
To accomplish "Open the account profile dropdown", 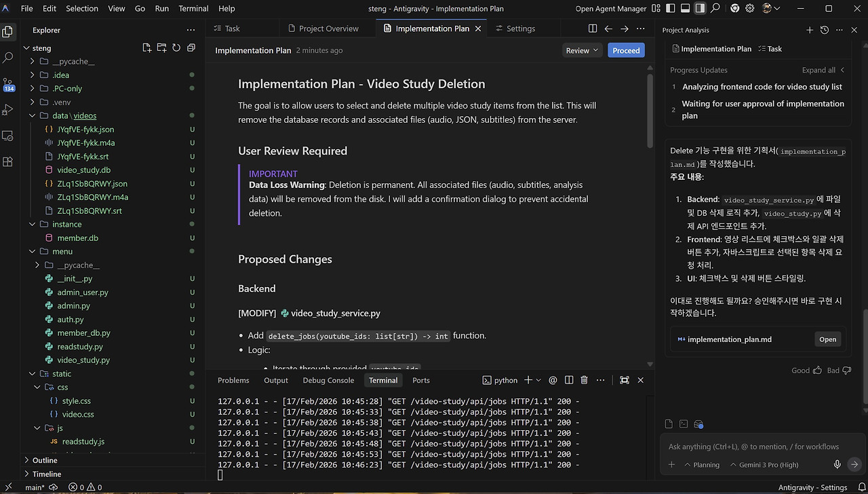I will point(771,9).
